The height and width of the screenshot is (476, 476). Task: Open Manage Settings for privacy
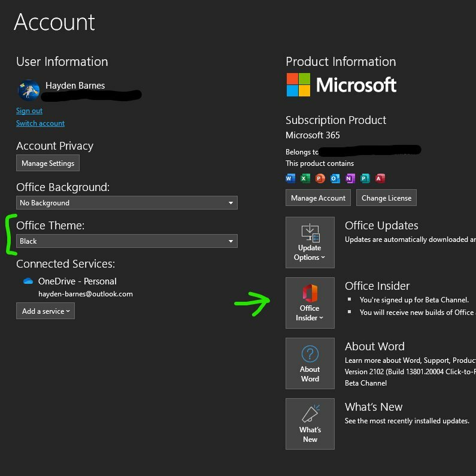48,163
